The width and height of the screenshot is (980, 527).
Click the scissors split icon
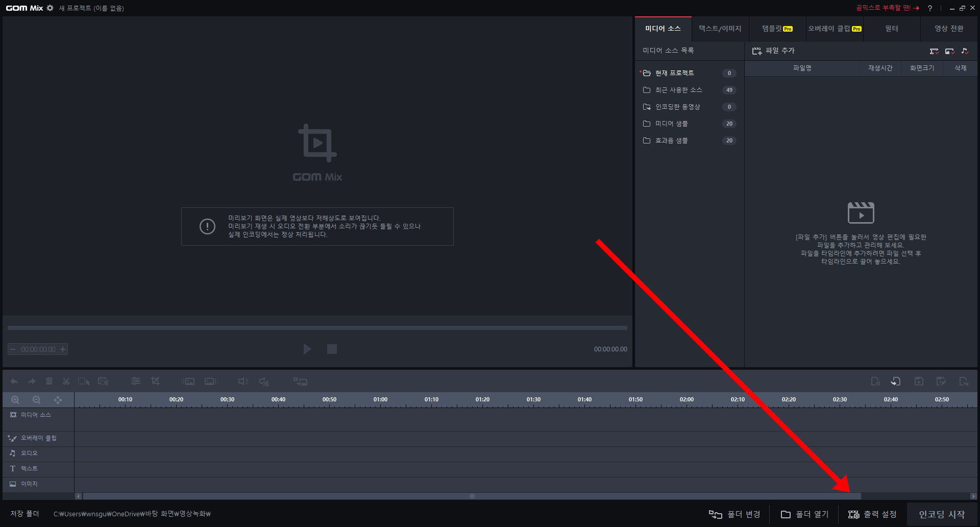pos(66,381)
